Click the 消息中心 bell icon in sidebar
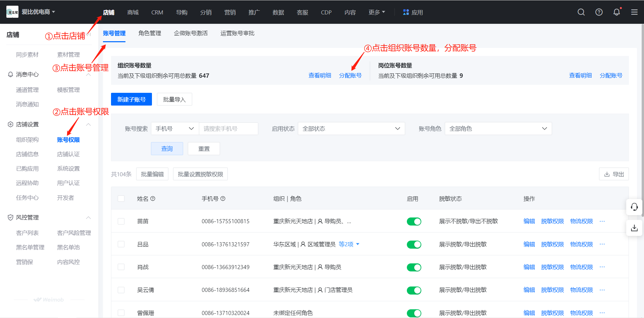644x318 pixels. pyautogui.click(x=10, y=74)
